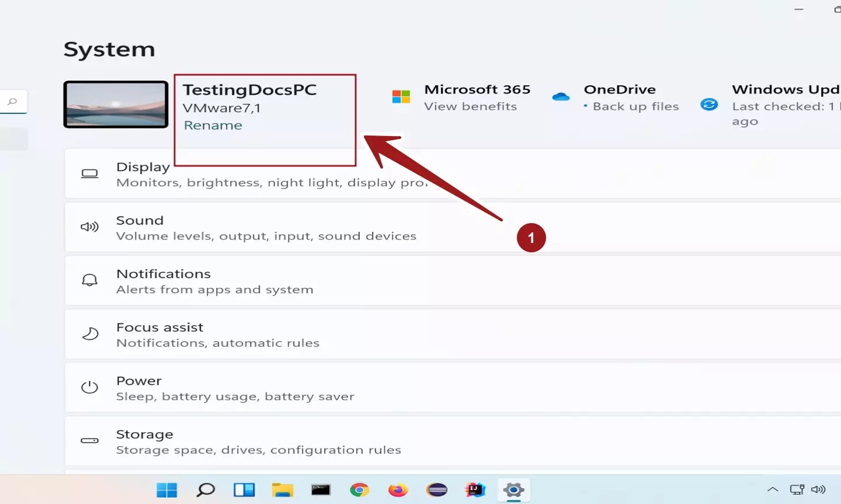Open the Settings search magnifier
This screenshot has height=504, width=841.
click(x=13, y=101)
